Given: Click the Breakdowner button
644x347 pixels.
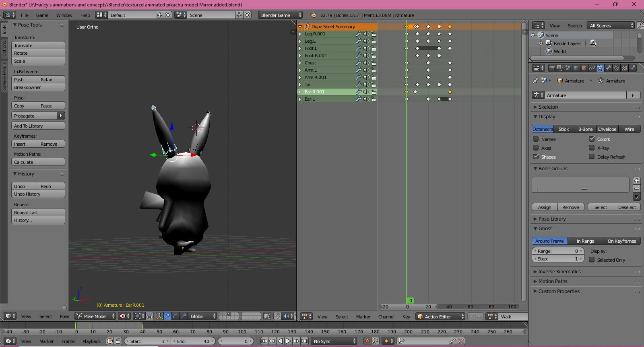Looking at the screenshot, I should pyautogui.click(x=38, y=87).
